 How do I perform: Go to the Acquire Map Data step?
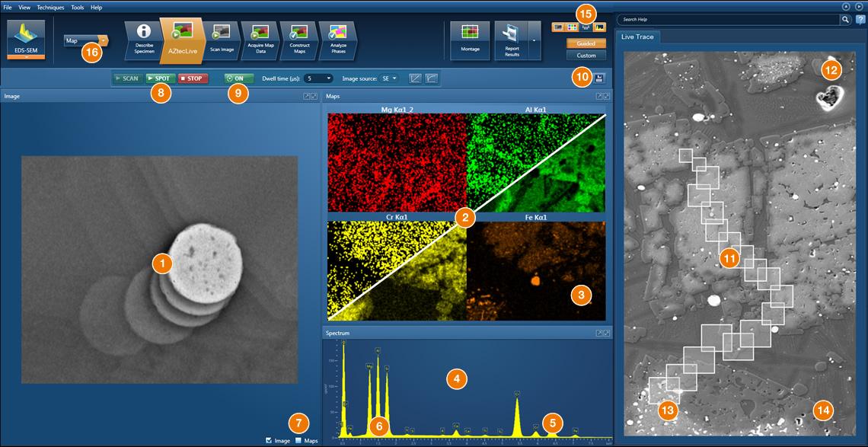260,39
